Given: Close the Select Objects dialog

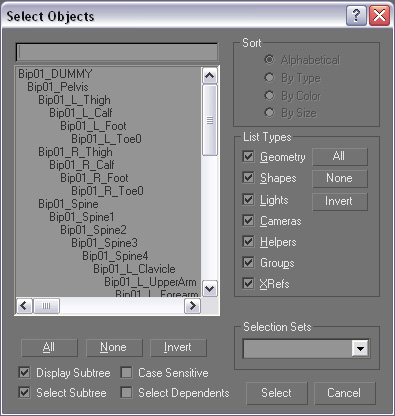Looking at the screenshot, I should 379,15.
